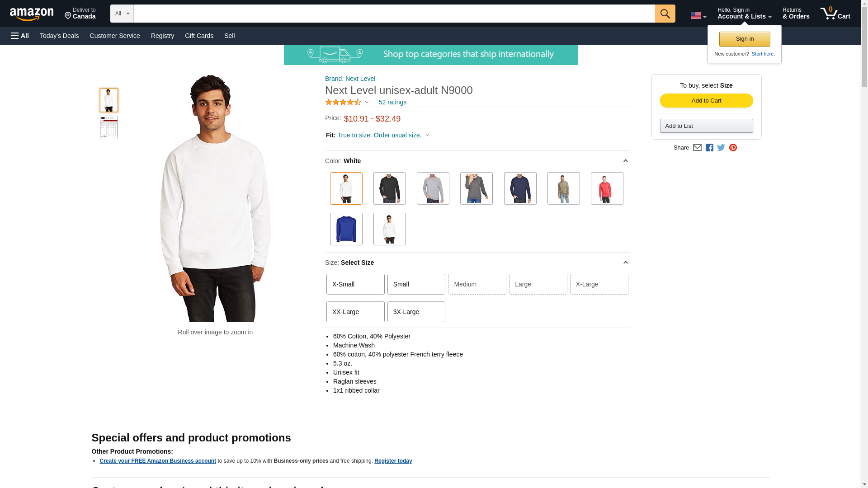Go to Amazon home logo
The width and height of the screenshot is (868, 488).
click(32, 14)
